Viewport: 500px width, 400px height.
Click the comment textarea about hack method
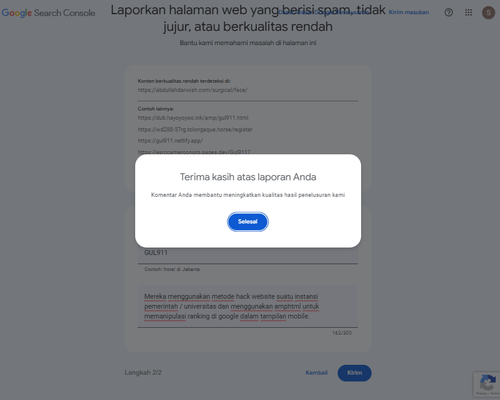point(248,306)
